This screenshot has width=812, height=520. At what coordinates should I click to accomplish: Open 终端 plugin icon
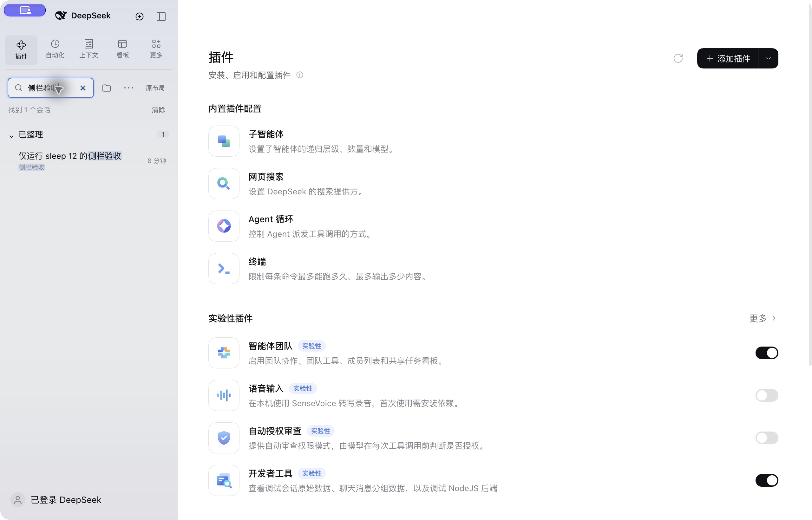(x=224, y=269)
